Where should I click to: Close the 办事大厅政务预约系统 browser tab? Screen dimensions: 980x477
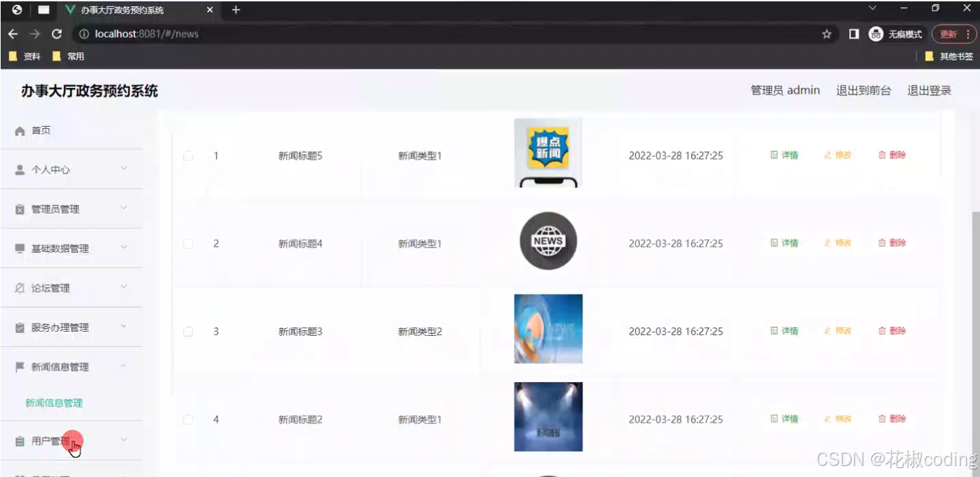[210, 10]
